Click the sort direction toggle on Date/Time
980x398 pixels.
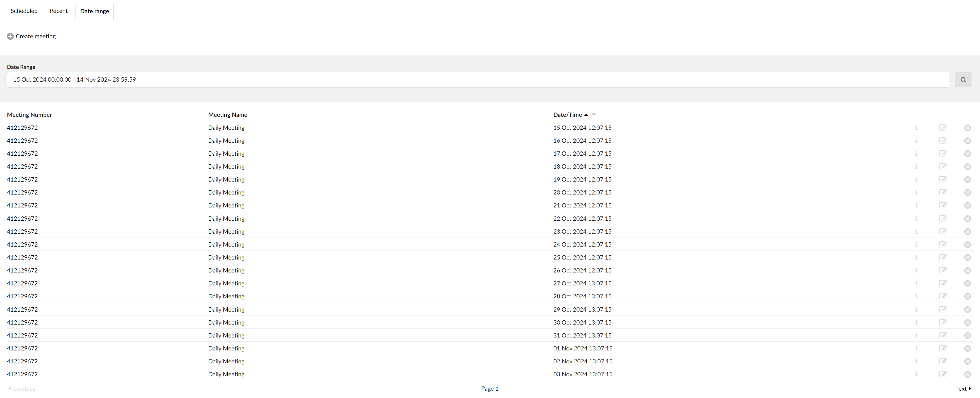(594, 114)
